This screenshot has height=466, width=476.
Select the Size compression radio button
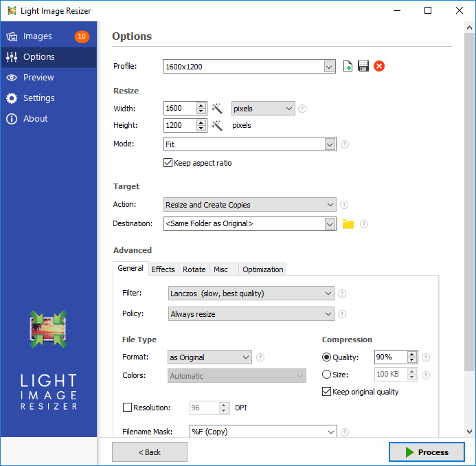point(326,375)
